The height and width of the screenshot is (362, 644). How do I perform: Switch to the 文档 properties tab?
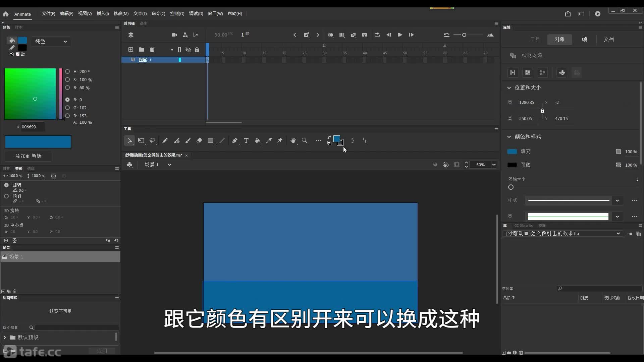[x=609, y=39]
